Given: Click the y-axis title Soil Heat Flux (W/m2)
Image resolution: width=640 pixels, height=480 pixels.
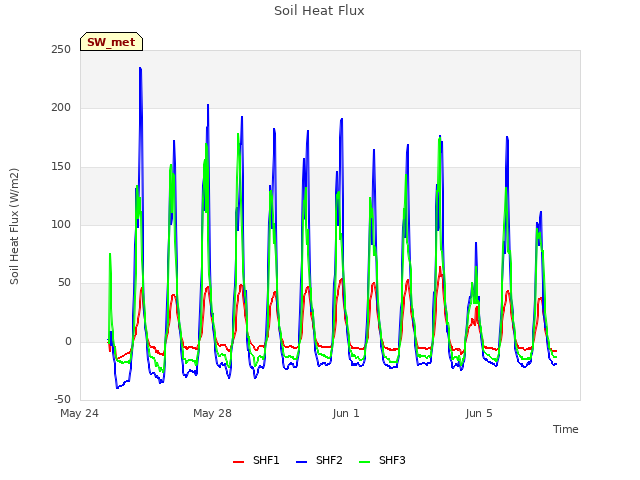Looking at the screenshot, I should (x=14, y=226).
